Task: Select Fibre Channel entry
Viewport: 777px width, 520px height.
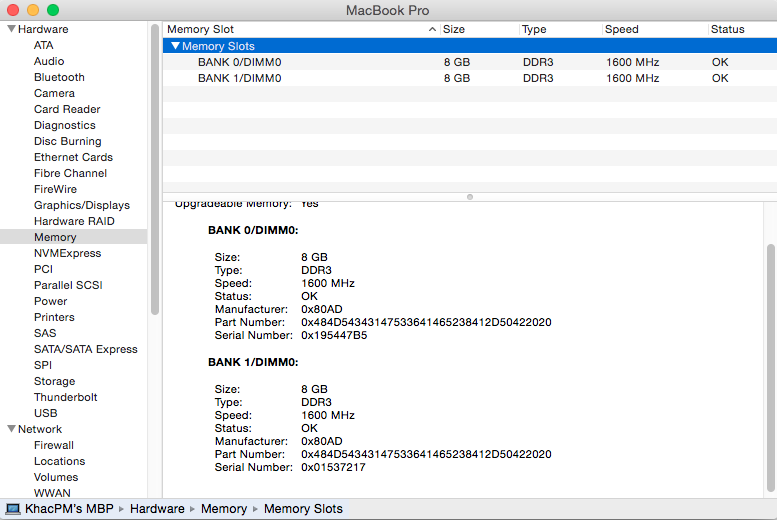Action: 70,173
